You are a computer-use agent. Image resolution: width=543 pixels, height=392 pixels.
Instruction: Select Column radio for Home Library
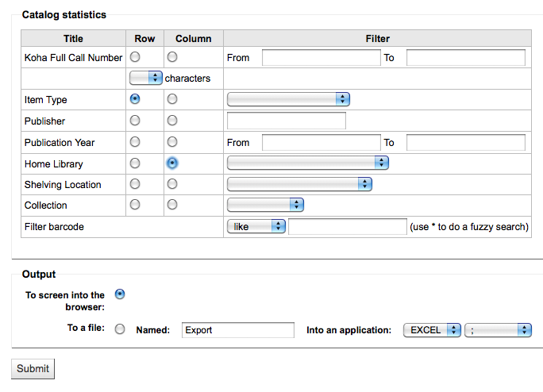click(x=172, y=163)
